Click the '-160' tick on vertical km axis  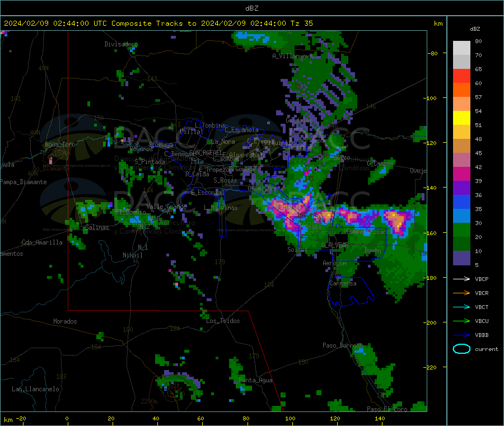pyautogui.click(x=430, y=233)
